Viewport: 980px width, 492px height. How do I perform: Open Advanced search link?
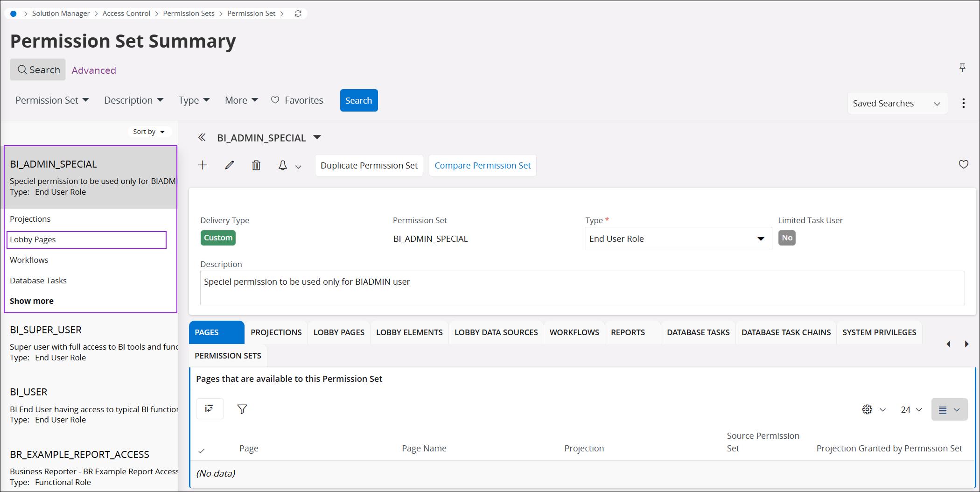point(94,70)
